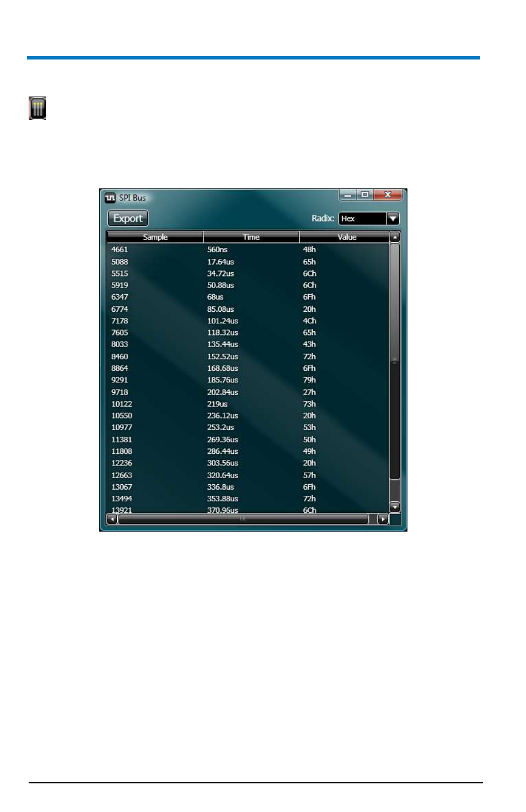Image resolution: width=526 pixels, height=812 pixels.
Task: Click time value 336.8us
Action: click(221, 487)
